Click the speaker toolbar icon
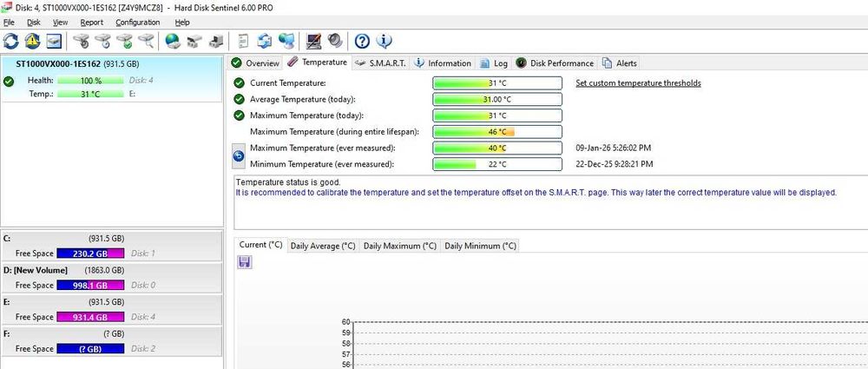The image size is (868, 369). click(x=335, y=41)
